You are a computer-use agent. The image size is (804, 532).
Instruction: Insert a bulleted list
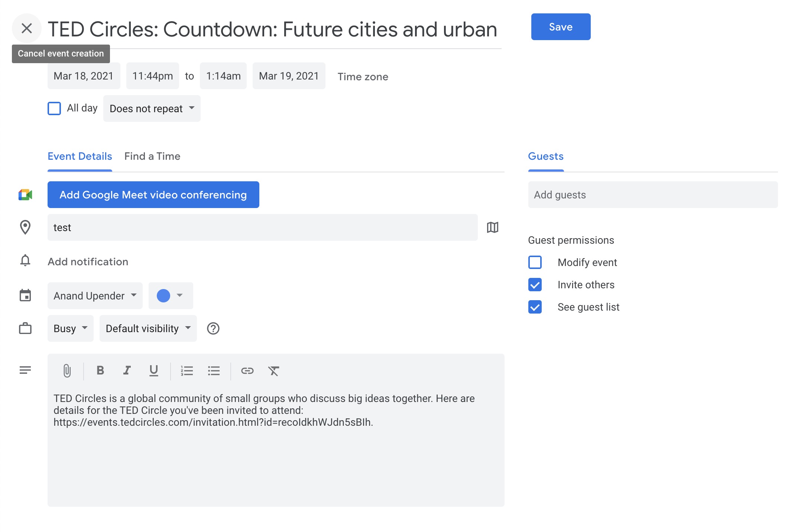click(214, 371)
